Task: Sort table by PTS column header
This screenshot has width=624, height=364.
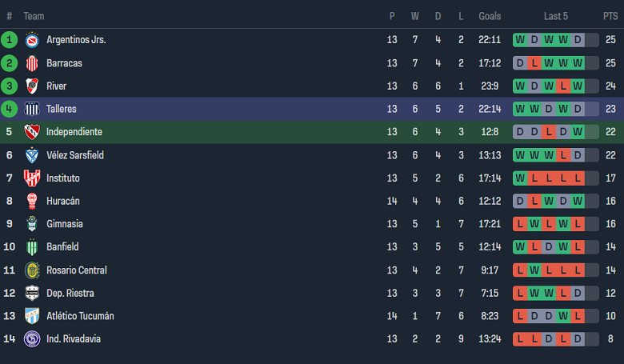Action: click(610, 16)
